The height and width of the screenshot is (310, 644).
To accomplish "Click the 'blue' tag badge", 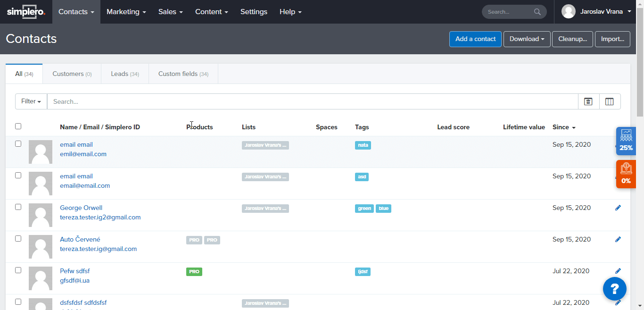I will click(x=383, y=209).
